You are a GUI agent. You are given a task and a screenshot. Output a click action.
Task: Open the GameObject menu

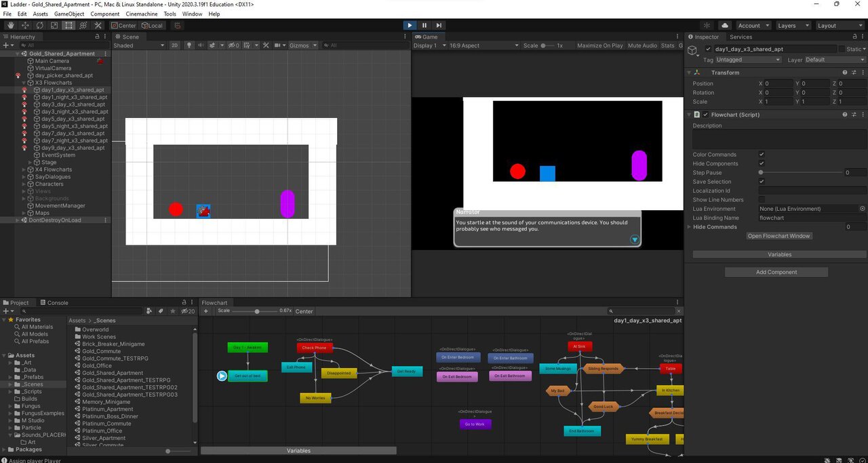pos(69,14)
